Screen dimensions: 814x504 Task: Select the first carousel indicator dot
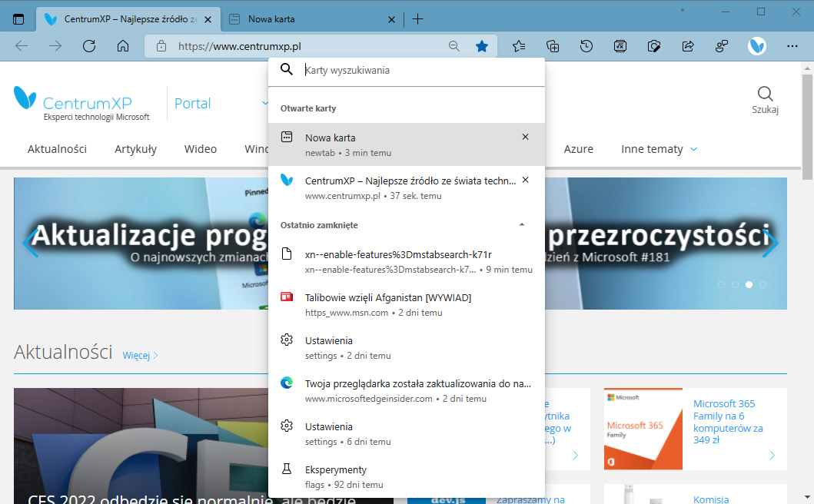click(x=721, y=284)
